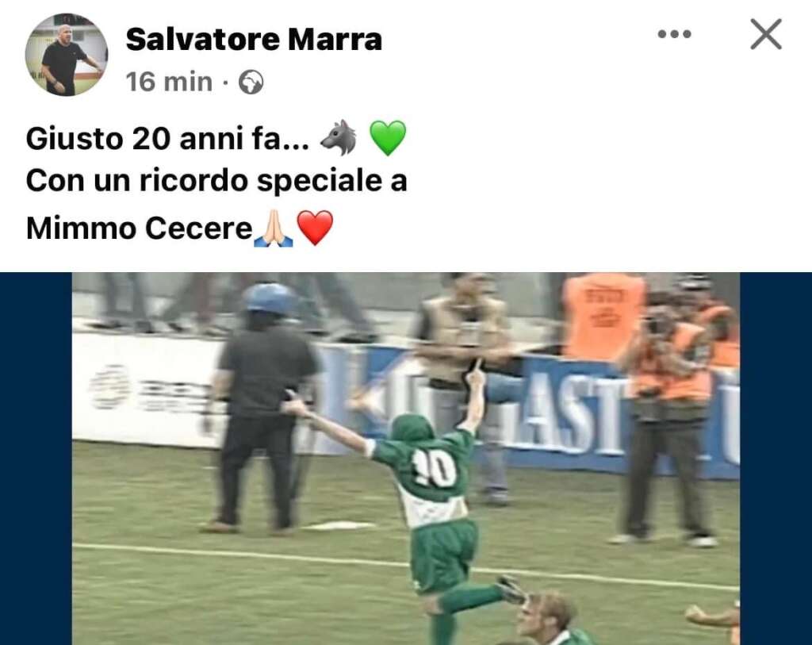The width and height of the screenshot is (812, 645).
Task: Click the red heart emoji
Action: 315,228
